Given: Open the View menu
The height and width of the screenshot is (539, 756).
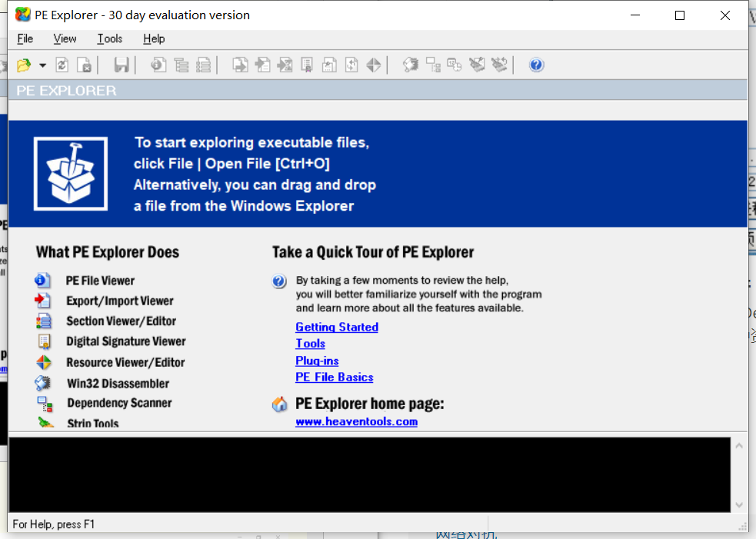Looking at the screenshot, I should tap(65, 38).
